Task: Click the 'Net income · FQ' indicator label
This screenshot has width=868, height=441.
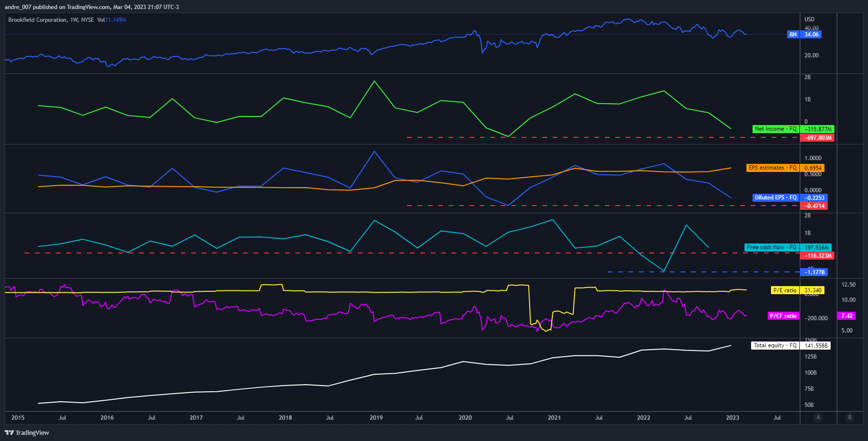Action: (x=776, y=129)
